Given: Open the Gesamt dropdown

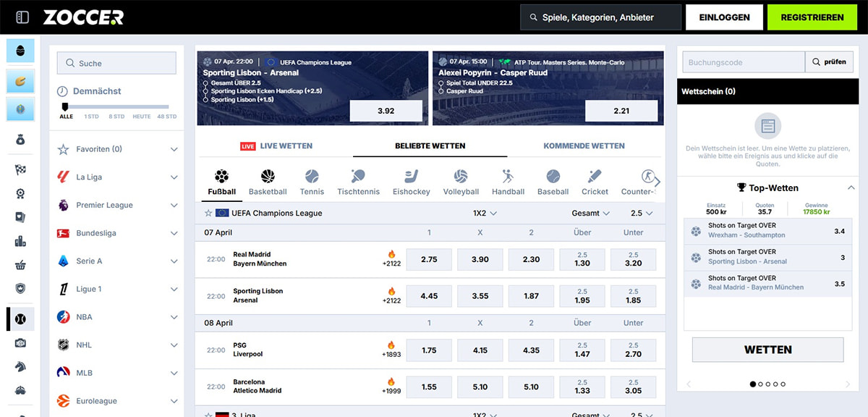Looking at the screenshot, I should [590, 214].
